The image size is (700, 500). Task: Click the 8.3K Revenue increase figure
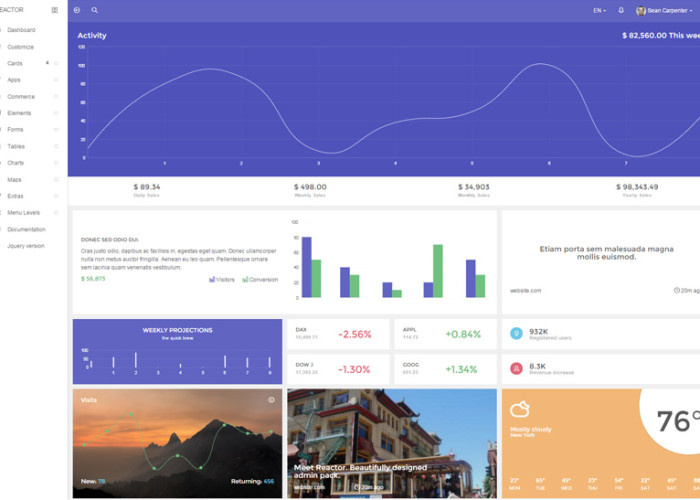(x=538, y=366)
